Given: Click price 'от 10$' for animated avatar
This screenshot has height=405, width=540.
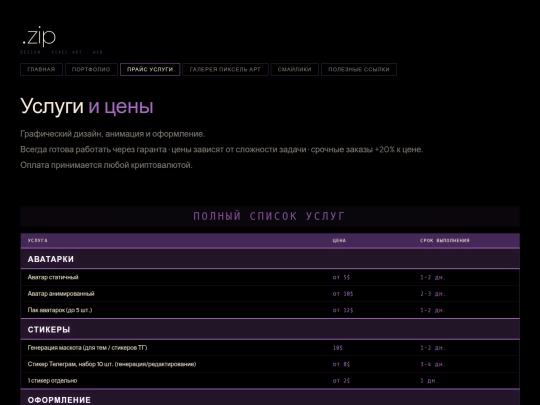Looking at the screenshot, I should tap(343, 294).
